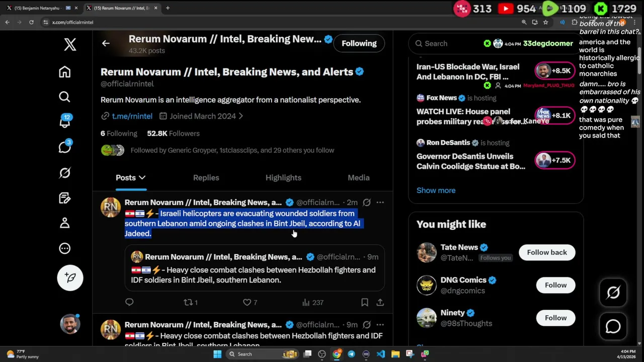Follow DNG Comics account
The width and height of the screenshot is (644, 362).
click(555, 285)
